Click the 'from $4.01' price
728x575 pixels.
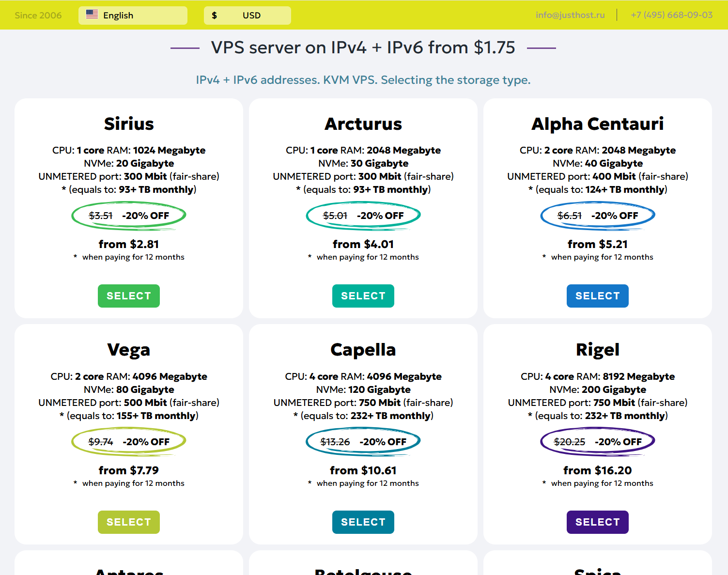363,244
